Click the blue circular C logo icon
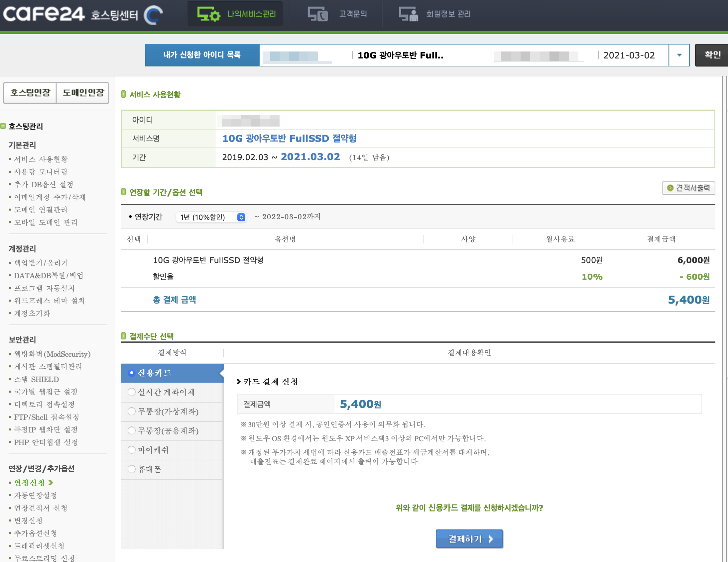 pos(153,15)
